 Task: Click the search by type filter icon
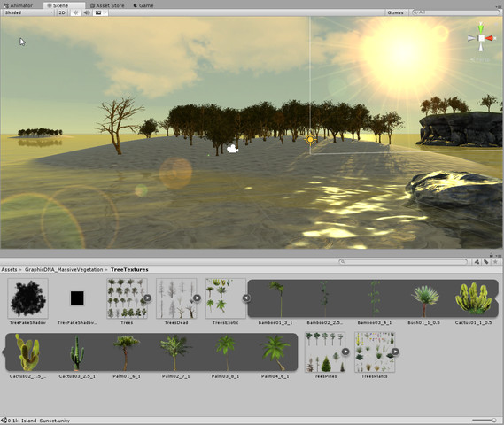[477, 262]
